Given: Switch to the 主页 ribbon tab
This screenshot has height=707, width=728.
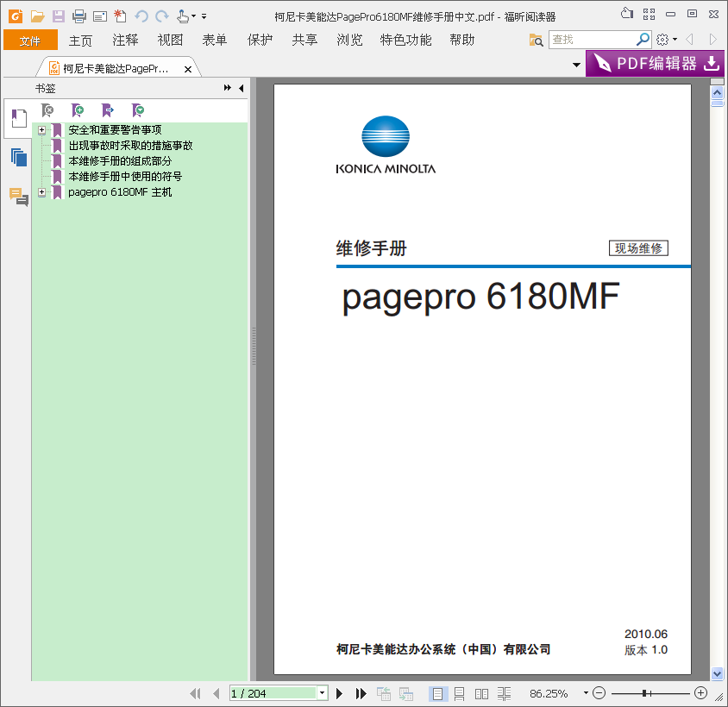Looking at the screenshot, I should point(80,41).
